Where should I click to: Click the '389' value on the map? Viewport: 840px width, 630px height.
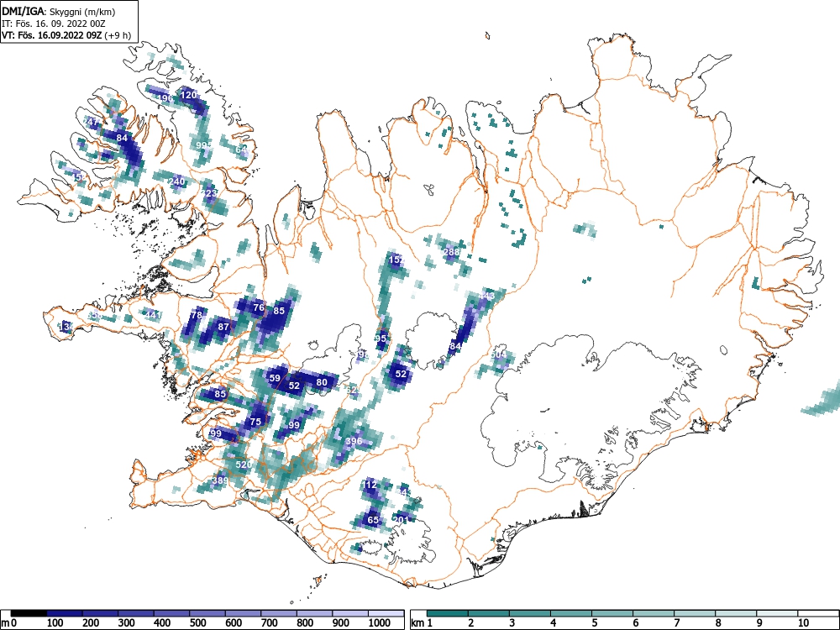(x=220, y=480)
